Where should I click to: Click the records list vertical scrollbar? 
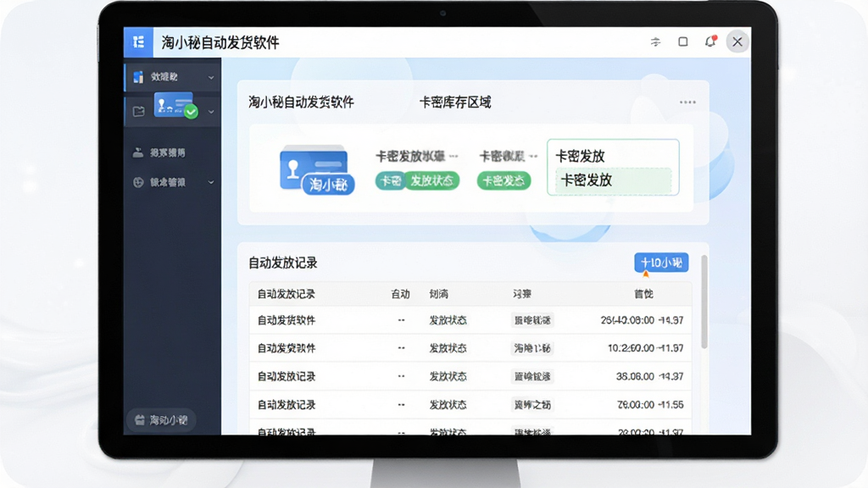pyautogui.click(x=704, y=302)
